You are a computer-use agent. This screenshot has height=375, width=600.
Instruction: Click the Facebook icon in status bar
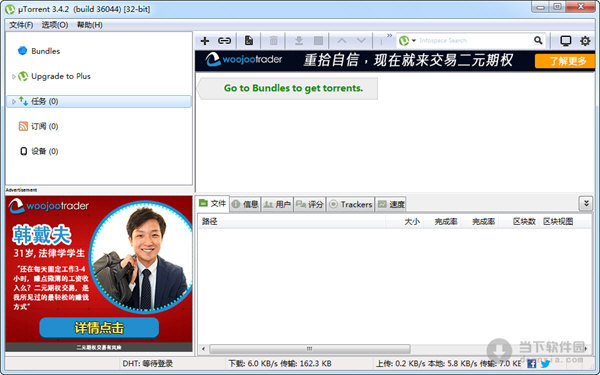(532, 364)
